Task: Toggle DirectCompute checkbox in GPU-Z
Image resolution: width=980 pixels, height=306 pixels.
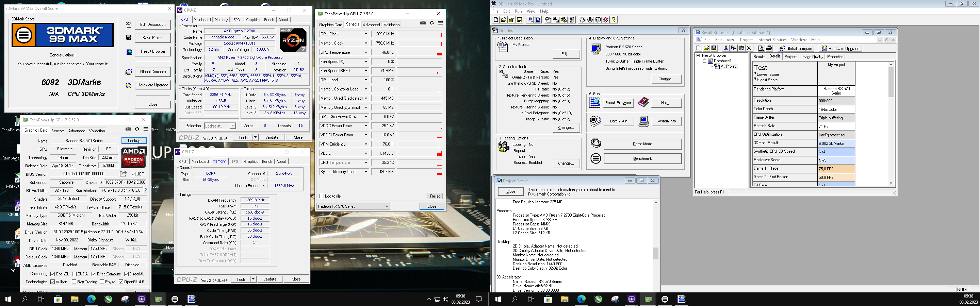Action: (94, 274)
